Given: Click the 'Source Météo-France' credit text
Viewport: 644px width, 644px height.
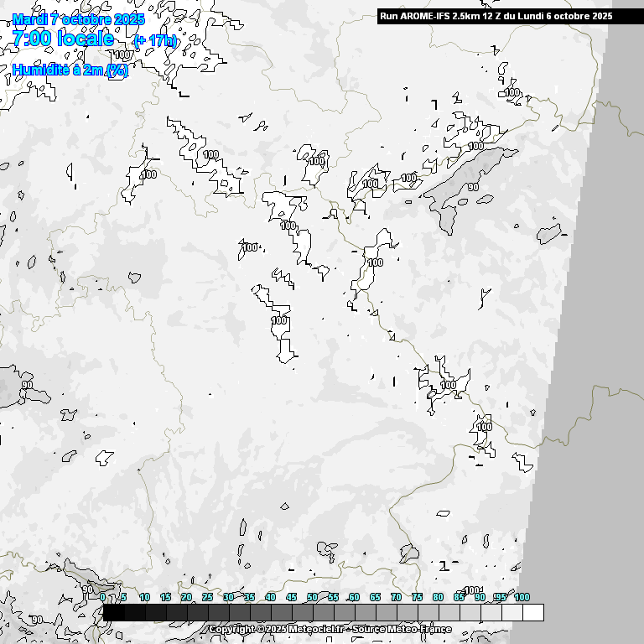Looking at the screenshot, I should pyautogui.click(x=402, y=629).
